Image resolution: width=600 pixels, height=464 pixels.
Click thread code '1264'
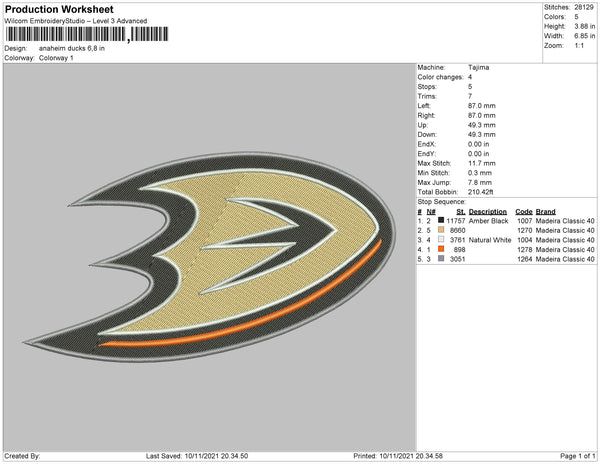(x=525, y=259)
